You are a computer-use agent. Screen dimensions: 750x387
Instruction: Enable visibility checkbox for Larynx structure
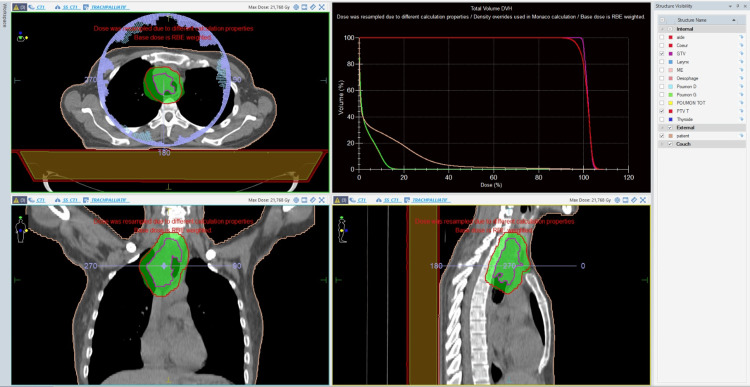tap(662, 62)
